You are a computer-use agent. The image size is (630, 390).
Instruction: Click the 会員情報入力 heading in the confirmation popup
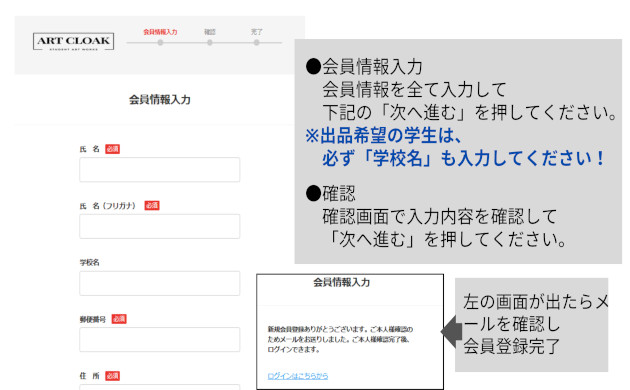[x=342, y=282]
